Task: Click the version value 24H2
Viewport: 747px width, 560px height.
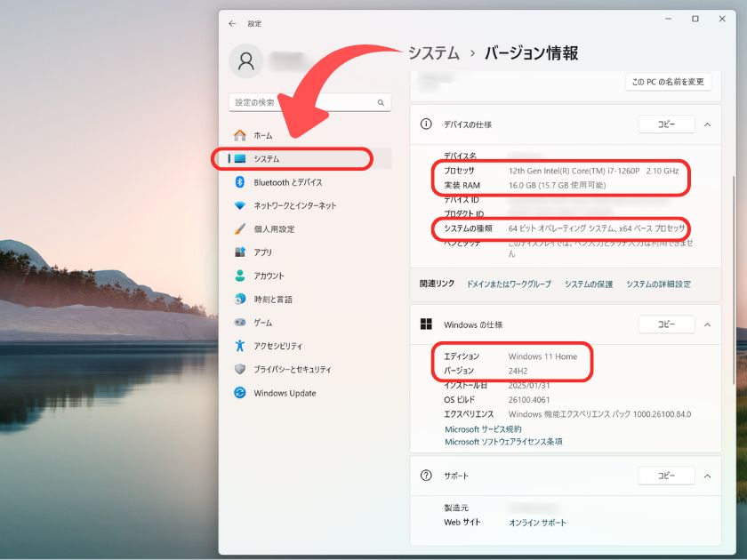Action: 518,371
